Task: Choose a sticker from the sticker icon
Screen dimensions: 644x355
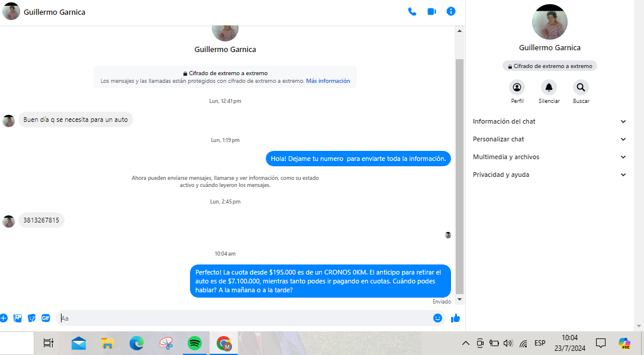Action: tap(32, 318)
